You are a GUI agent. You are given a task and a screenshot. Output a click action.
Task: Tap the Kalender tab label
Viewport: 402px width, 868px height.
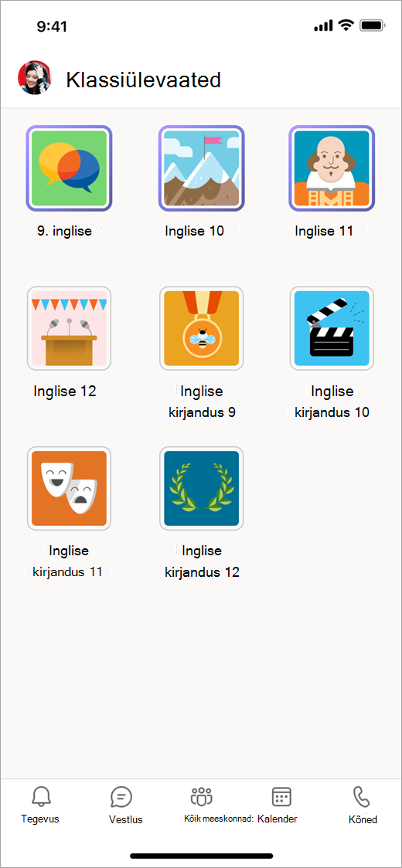click(x=278, y=819)
